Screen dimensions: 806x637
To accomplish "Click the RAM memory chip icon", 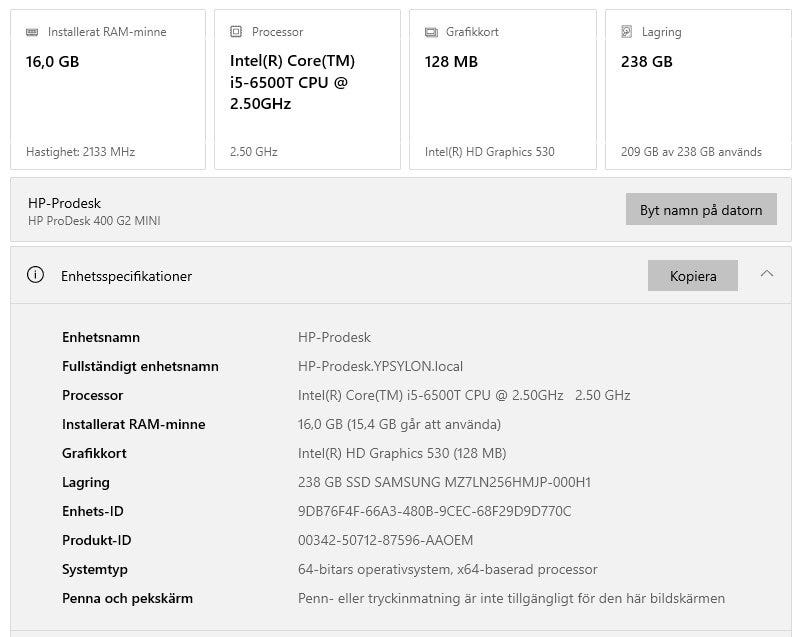I will pyautogui.click(x=32, y=32).
